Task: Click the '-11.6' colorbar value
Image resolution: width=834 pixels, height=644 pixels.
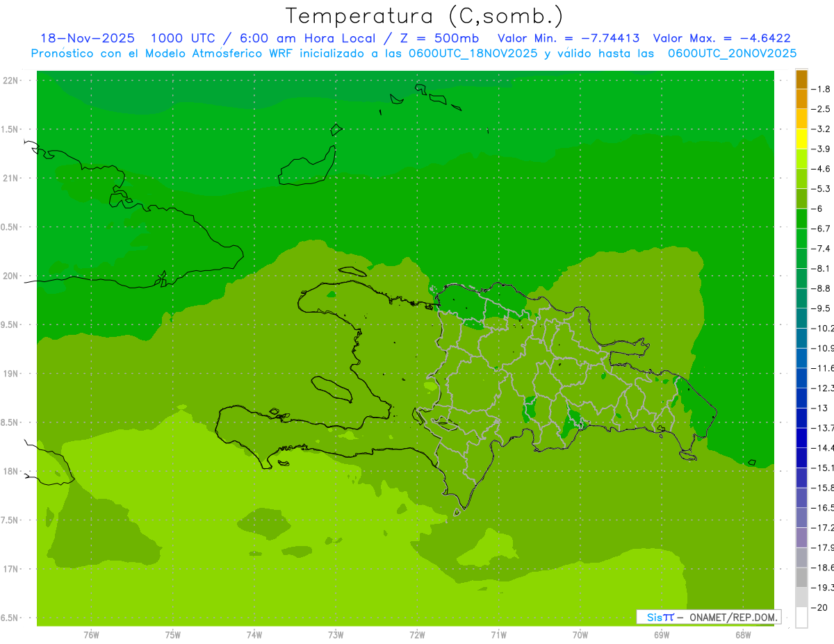Action: [x=823, y=368]
